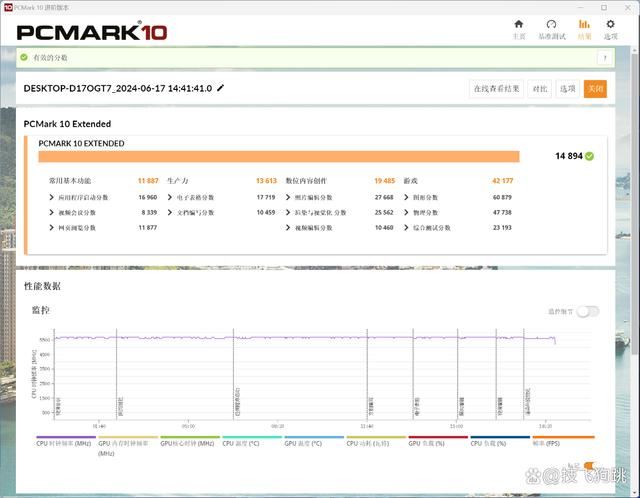Image resolution: width=640 pixels, height=498 pixels.
Task: Click the Compare (对比) button
Action: [540, 89]
